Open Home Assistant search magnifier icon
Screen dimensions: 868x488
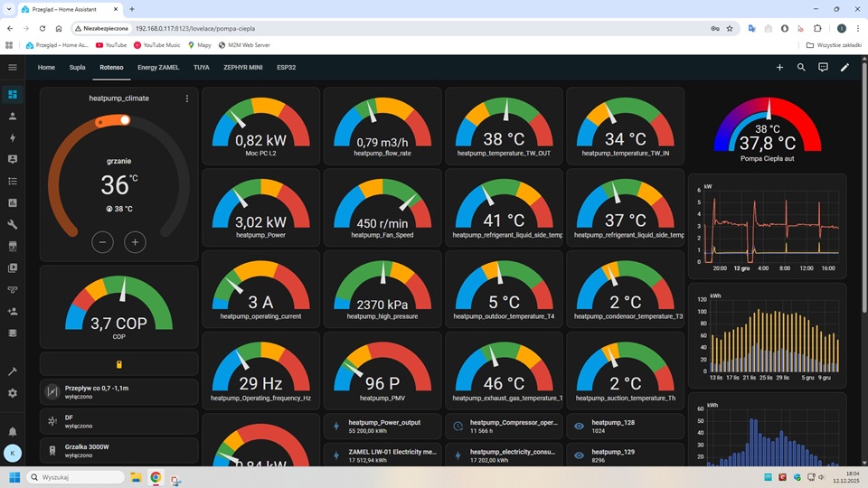click(801, 67)
